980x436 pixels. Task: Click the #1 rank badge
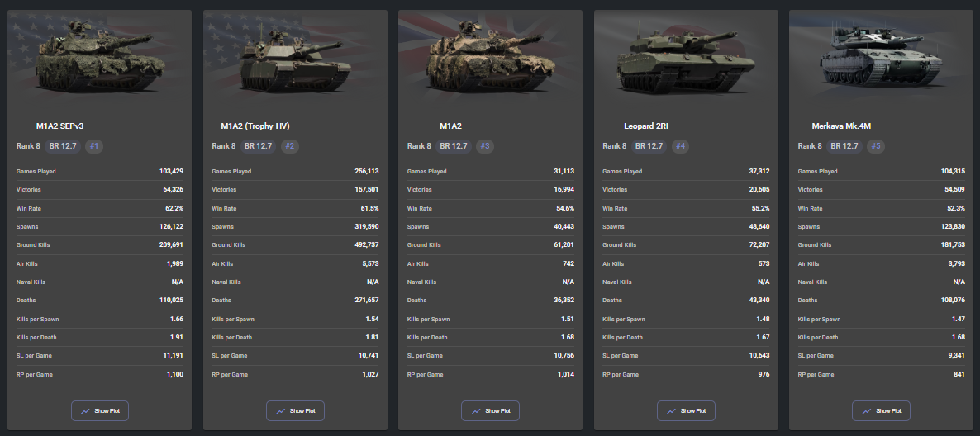(x=93, y=146)
